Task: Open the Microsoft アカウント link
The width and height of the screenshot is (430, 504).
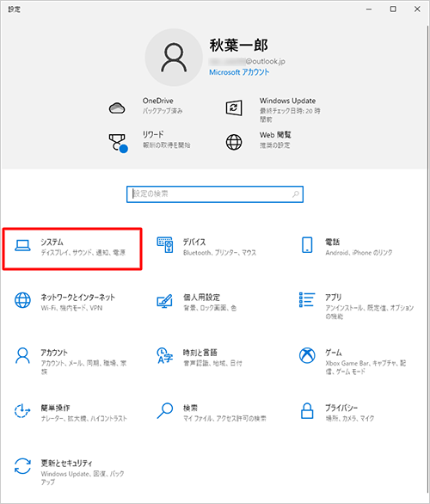Action: point(239,72)
